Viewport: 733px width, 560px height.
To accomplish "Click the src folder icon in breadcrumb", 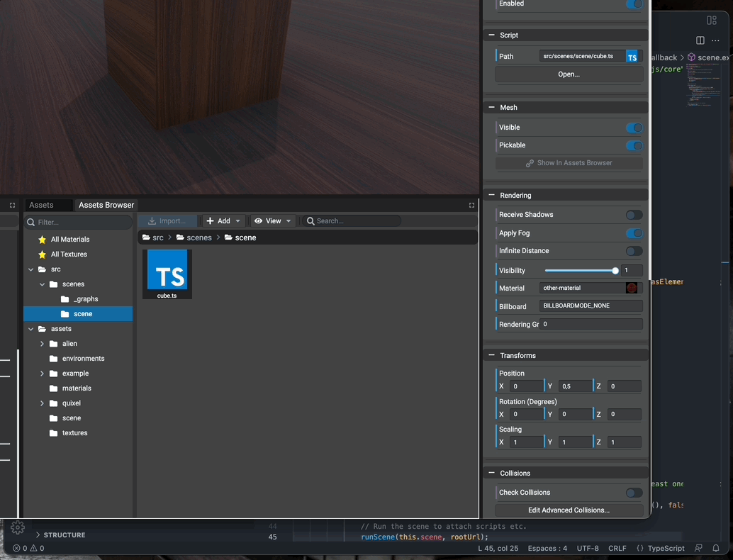I will click(x=146, y=237).
